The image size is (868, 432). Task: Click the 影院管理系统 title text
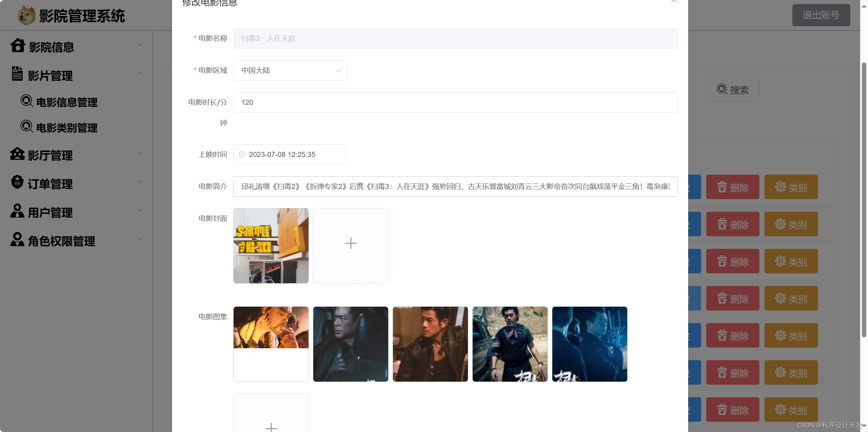click(x=82, y=16)
